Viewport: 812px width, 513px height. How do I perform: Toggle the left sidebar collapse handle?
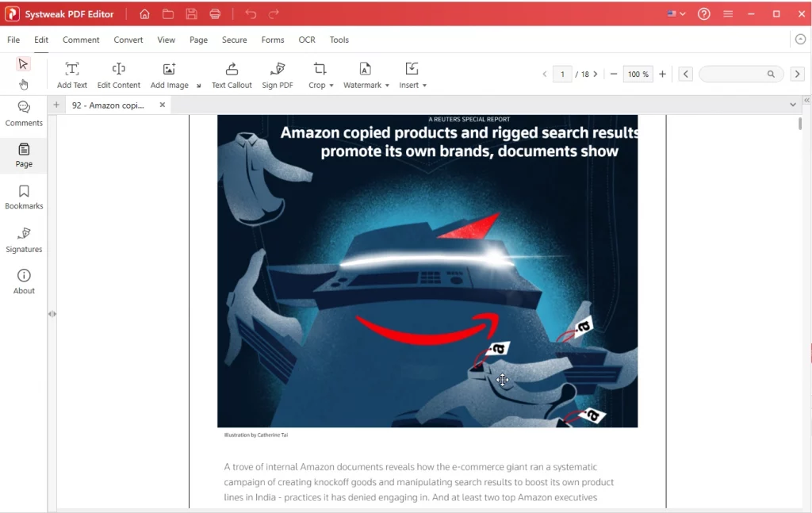coord(52,314)
